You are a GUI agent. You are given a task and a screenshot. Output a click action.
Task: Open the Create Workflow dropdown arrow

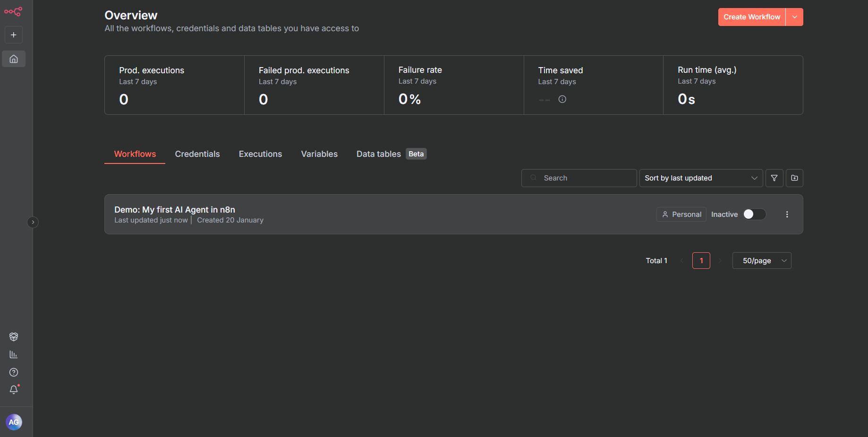(x=794, y=17)
